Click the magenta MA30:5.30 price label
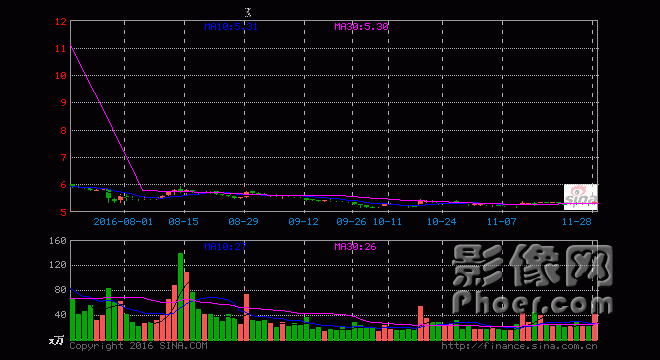 (x=362, y=27)
